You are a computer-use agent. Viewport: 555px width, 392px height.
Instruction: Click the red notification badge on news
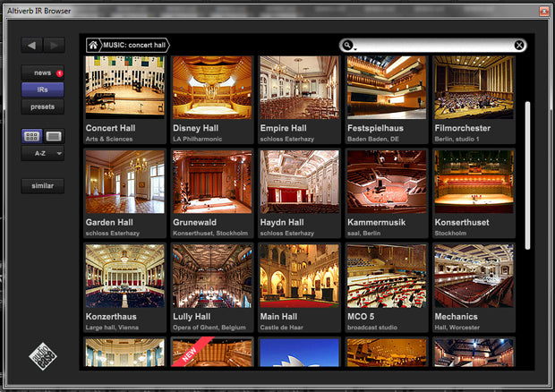pos(60,73)
